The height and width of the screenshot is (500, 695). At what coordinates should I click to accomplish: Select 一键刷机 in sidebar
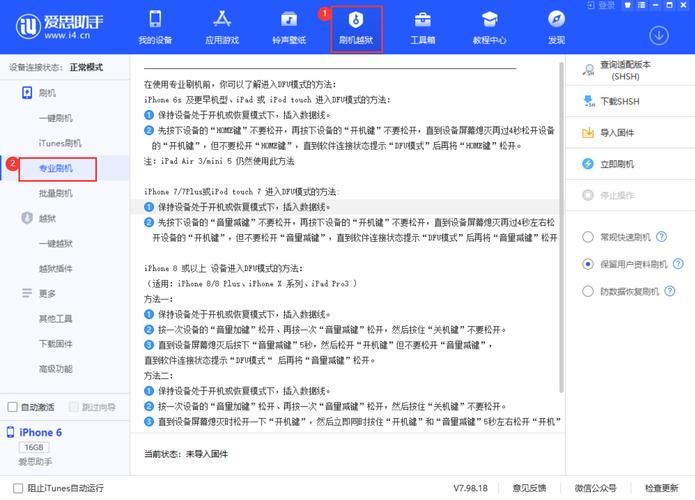click(56, 118)
